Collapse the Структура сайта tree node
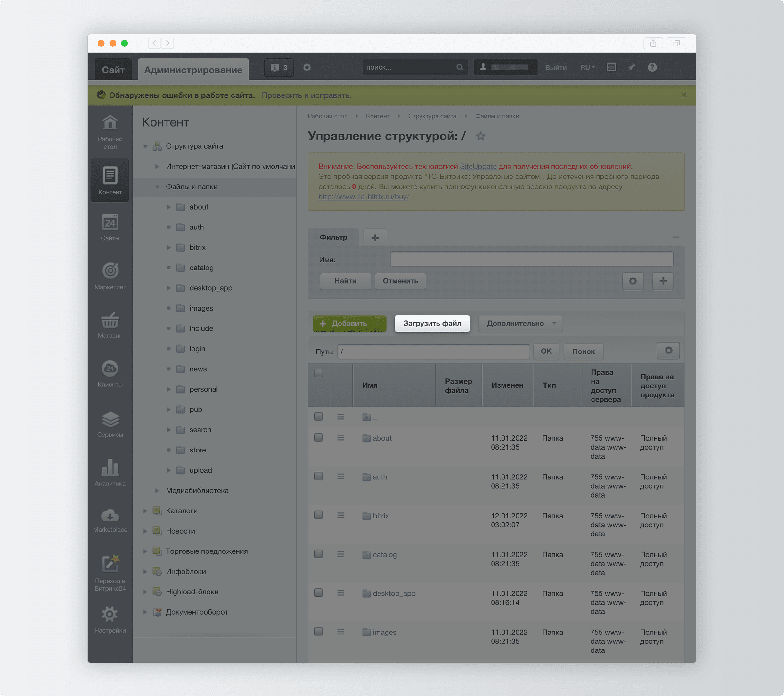 pos(145,146)
